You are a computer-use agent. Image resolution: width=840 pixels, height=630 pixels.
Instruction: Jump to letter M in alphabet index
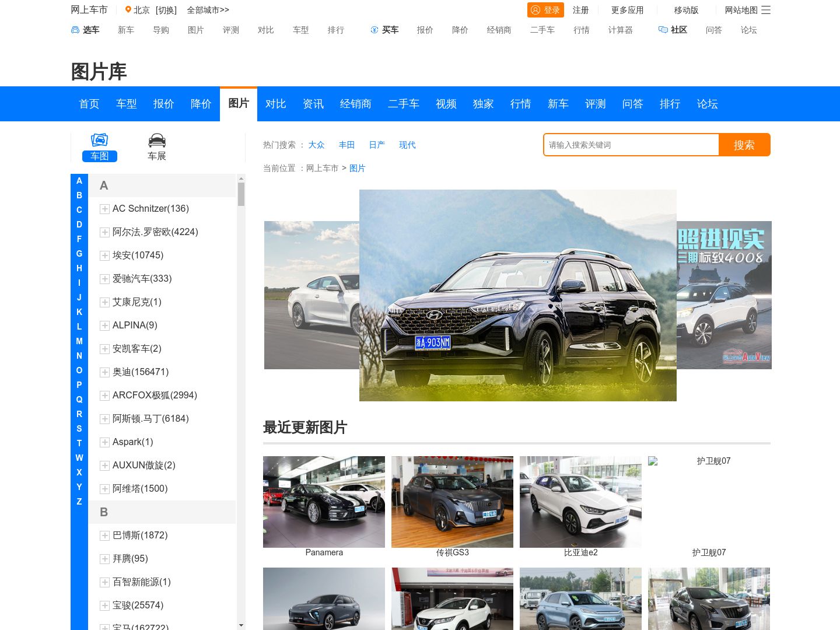point(79,341)
